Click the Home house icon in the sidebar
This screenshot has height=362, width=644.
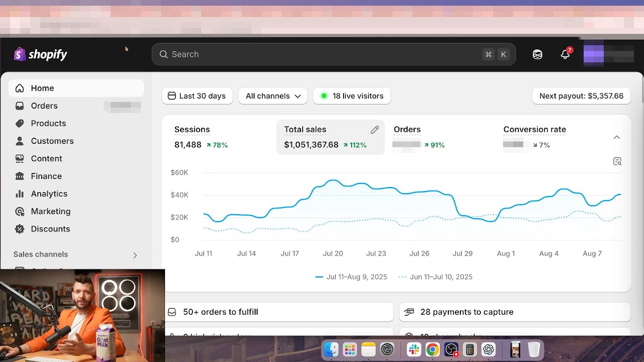pos(20,88)
